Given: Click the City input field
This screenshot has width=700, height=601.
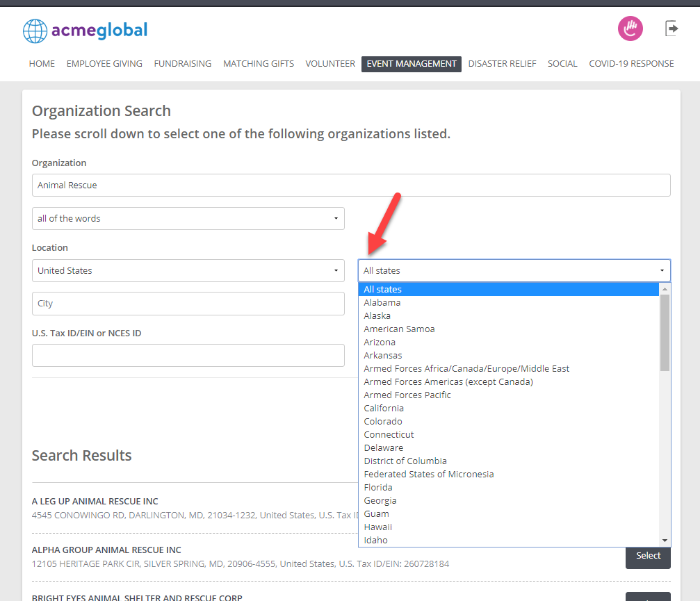Looking at the screenshot, I should (x=188, y=304).
